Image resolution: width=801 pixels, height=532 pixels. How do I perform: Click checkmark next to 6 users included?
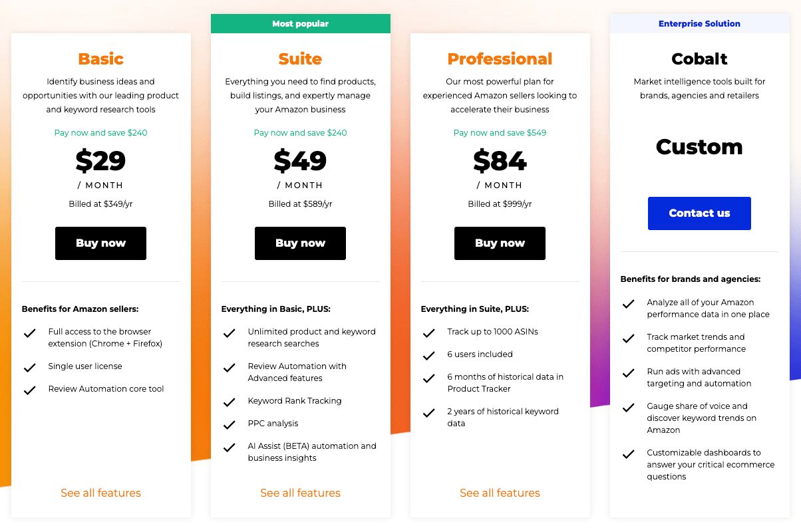(x=428, y=355)
